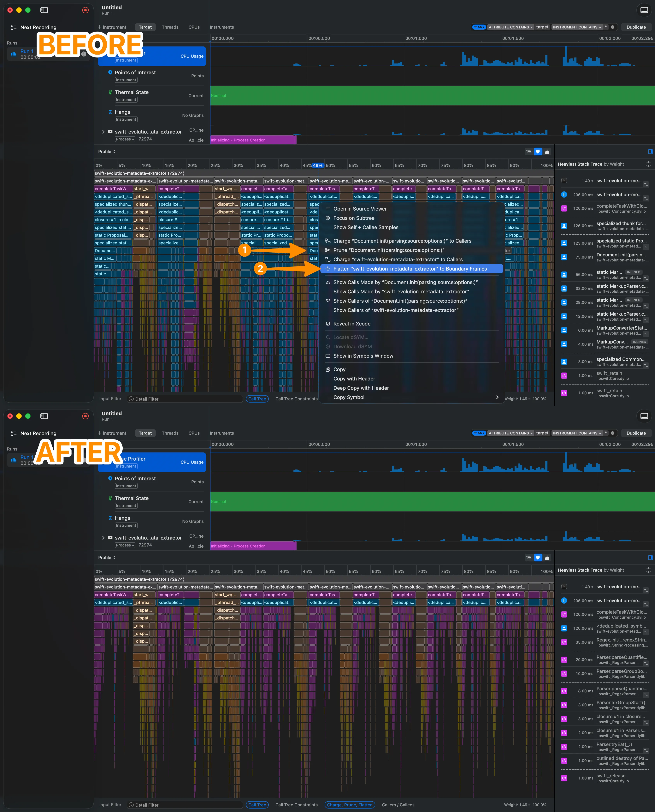Select Points of Interest instrument in BEFORE window
This screenshot has width=655, height=812.
(x=152, y=75)
